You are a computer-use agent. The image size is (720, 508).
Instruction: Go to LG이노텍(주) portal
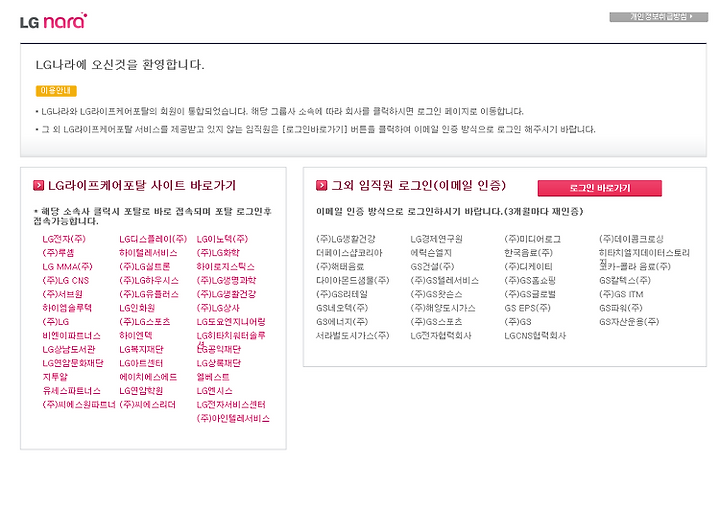(222, 239)
